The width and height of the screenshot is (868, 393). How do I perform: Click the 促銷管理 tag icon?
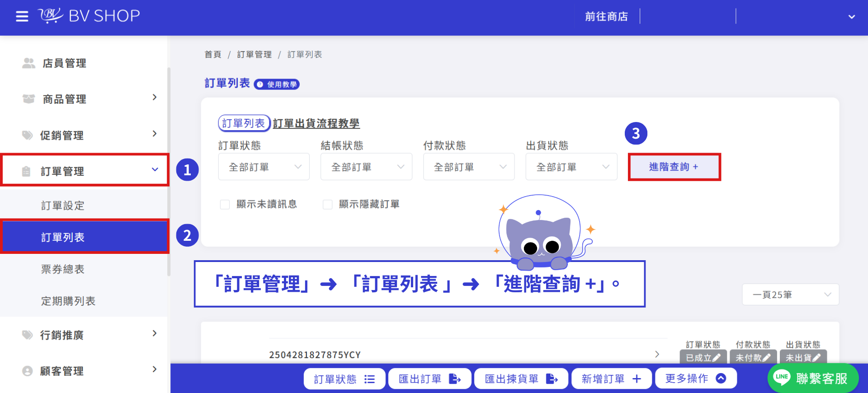click(x=27, y=135)
